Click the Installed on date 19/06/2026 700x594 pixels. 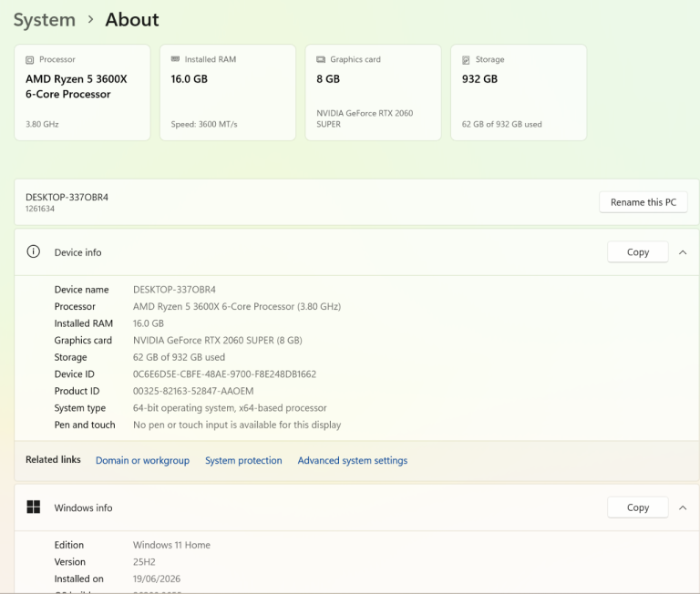[157, 579]
